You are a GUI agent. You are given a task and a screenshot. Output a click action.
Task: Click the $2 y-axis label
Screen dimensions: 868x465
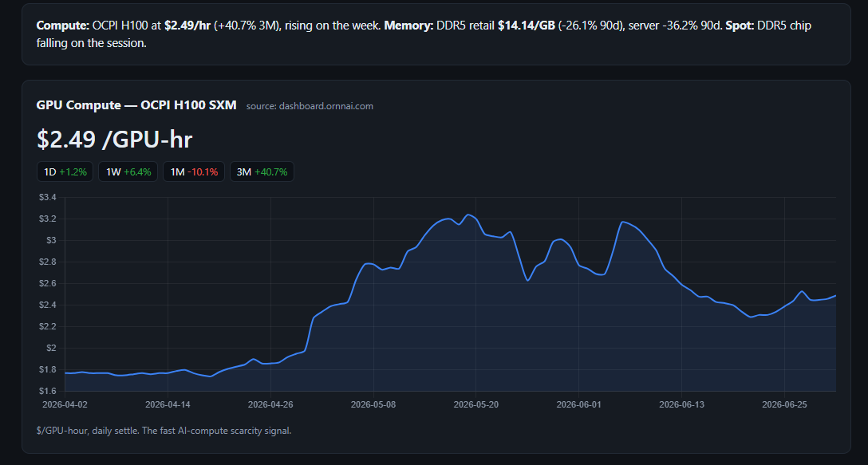coord(52,349)
